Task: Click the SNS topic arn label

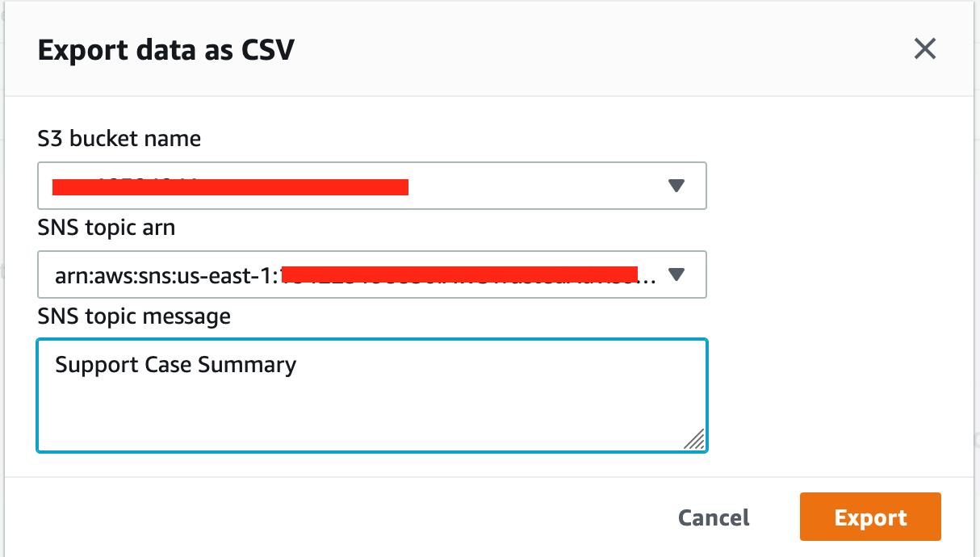Action: point(106,228)
